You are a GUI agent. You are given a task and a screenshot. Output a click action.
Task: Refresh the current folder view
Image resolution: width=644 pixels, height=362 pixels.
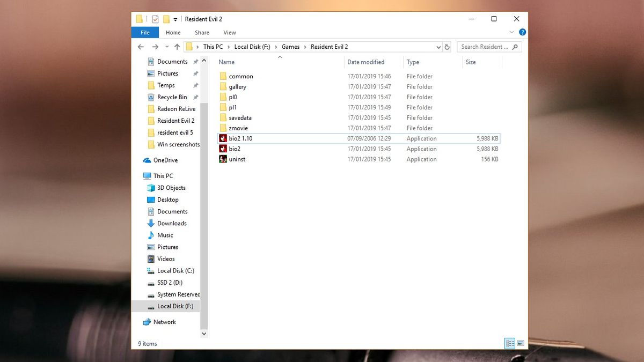[447, 47]
